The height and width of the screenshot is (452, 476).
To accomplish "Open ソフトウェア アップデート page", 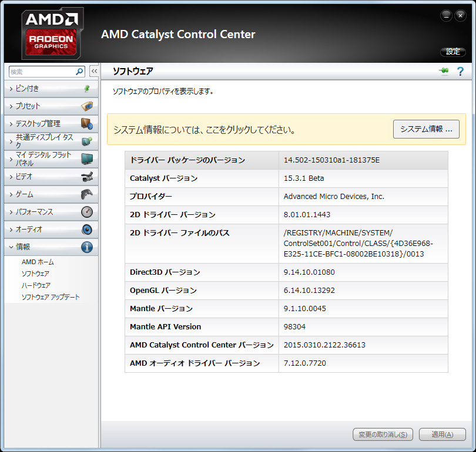I will click(x=51, y=297).
